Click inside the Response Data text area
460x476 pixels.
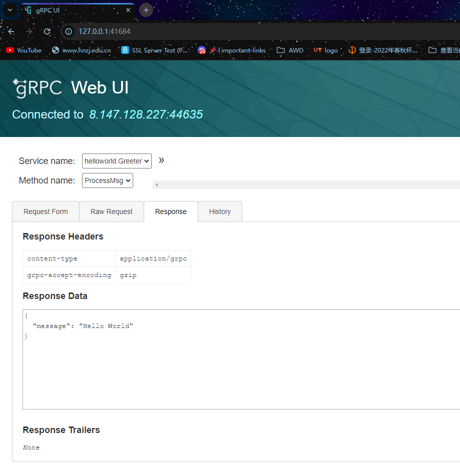tap(241, 359)
